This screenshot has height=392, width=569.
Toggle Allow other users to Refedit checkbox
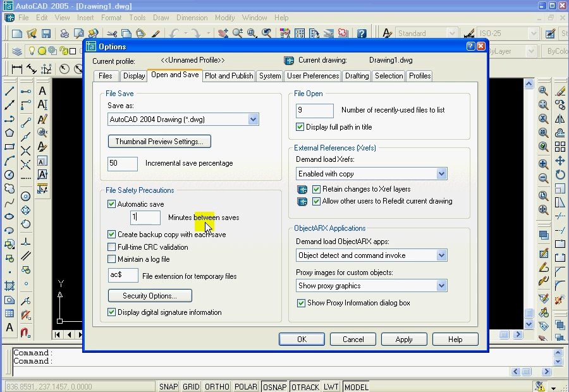(x=317, y=201)
